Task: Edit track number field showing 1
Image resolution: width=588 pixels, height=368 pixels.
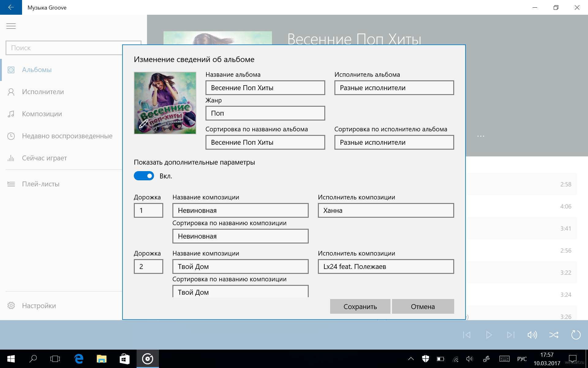Action: (149, 210)
